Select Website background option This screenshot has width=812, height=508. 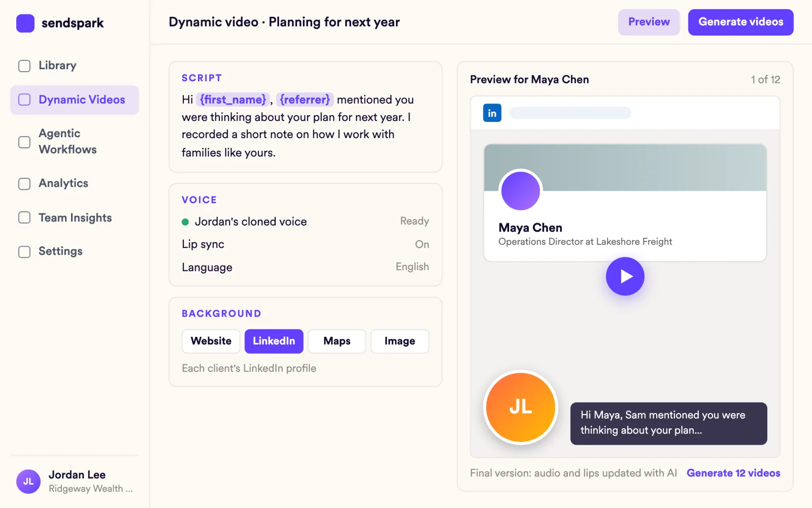[211, 341]
